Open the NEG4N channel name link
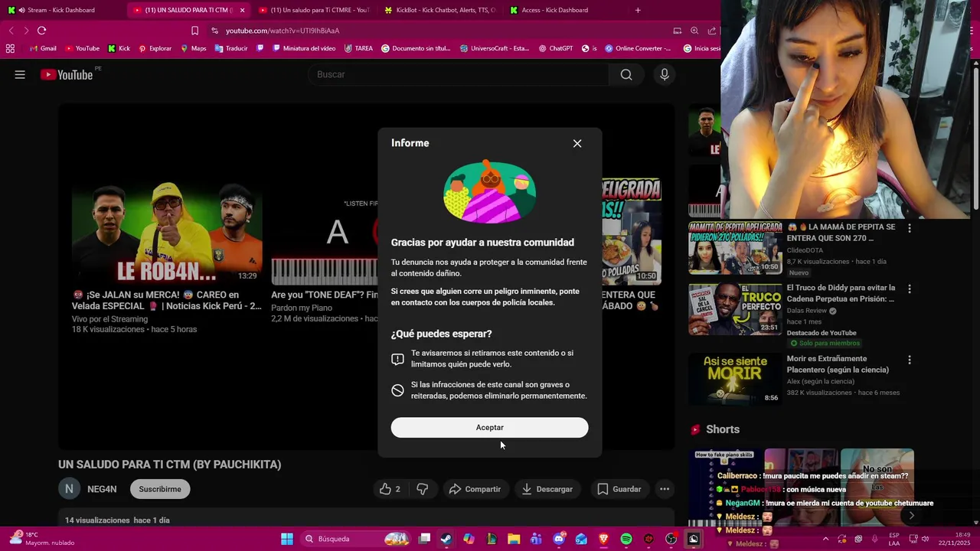980x551 pixels. click(x=102, y=489)
